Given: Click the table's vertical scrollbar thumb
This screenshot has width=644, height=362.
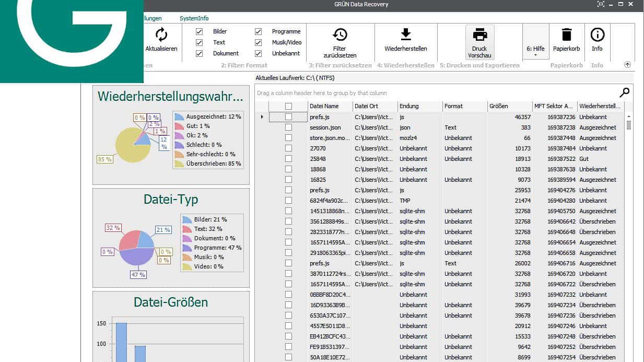Looking at the screenshot, I should click(628, 125).
